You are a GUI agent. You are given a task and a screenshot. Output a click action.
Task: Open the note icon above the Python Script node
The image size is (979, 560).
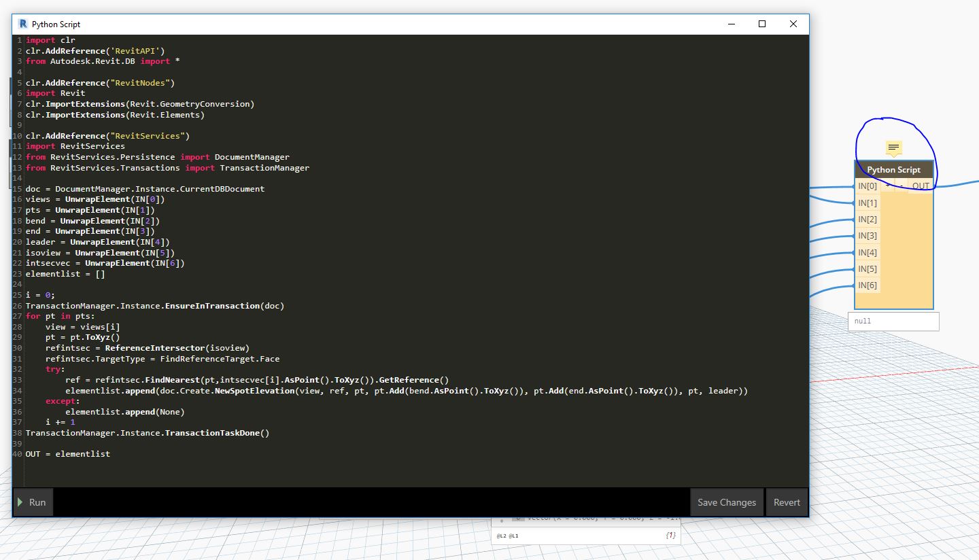pyautogui.click(x=894, y=147)
